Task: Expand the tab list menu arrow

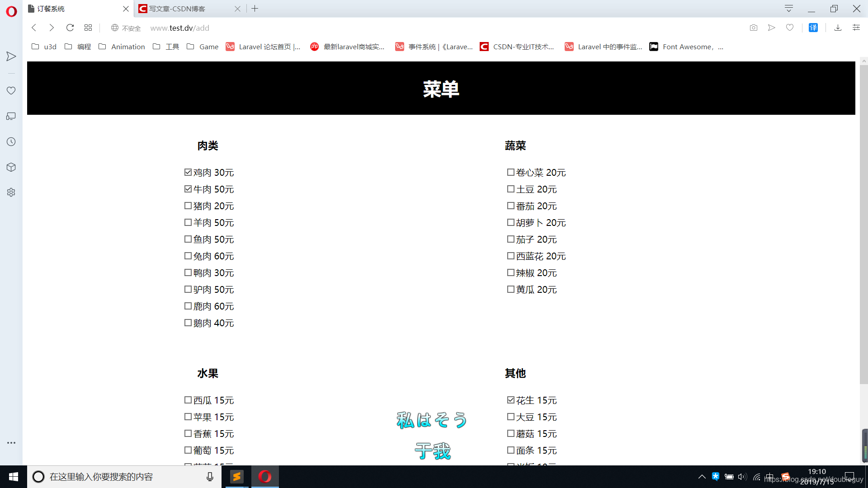Action: click(789, 9)
